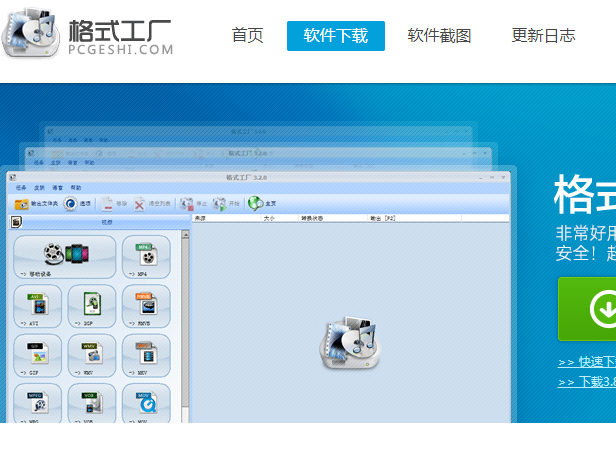Close the Format Factory 3.2.0 window
The height and width of the screenshot is (462, 616).
pyautogui.click(x=503, y=178)
